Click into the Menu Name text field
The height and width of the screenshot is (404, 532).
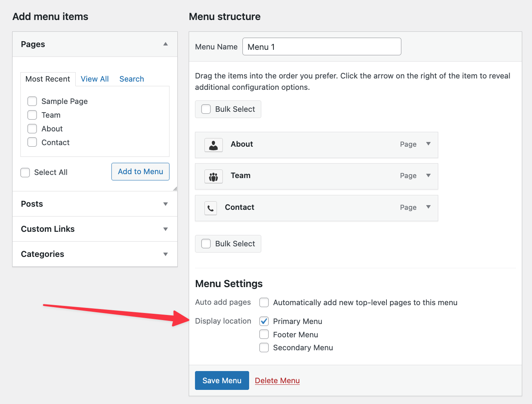pyautogui.click(x=322, y=47)
